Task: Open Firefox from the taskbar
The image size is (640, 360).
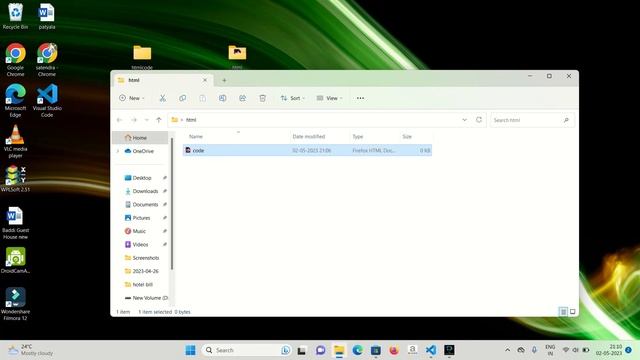Action: click(x=394, y=350)
